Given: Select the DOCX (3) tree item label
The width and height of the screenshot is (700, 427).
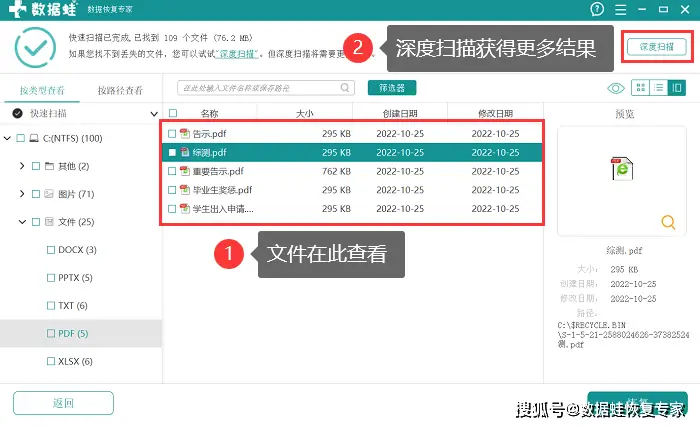Looking at the screenshot, I should 77,250.
